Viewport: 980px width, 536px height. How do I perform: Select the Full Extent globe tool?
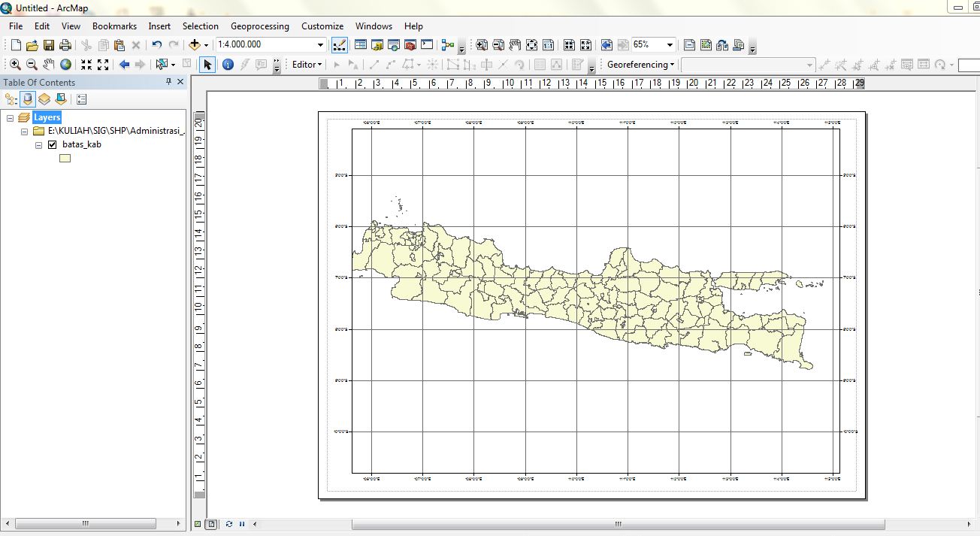coord(66,65)
